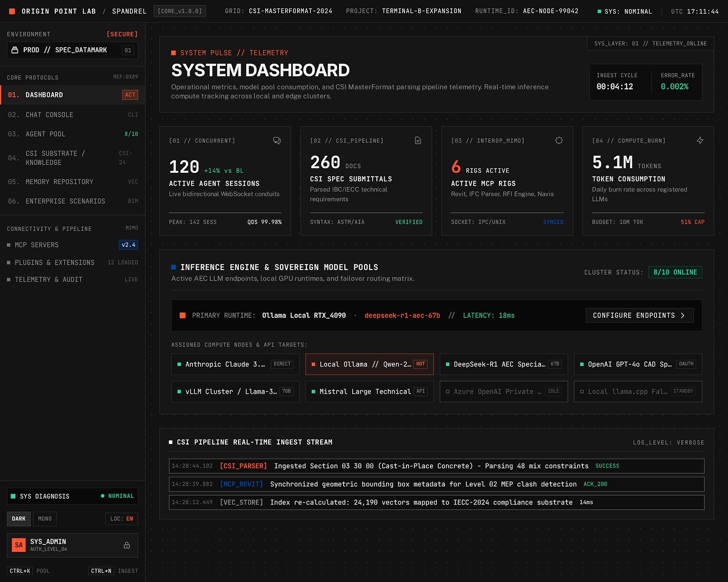Click the document icon in CSI_PIPELINE card

pos(418,140)
